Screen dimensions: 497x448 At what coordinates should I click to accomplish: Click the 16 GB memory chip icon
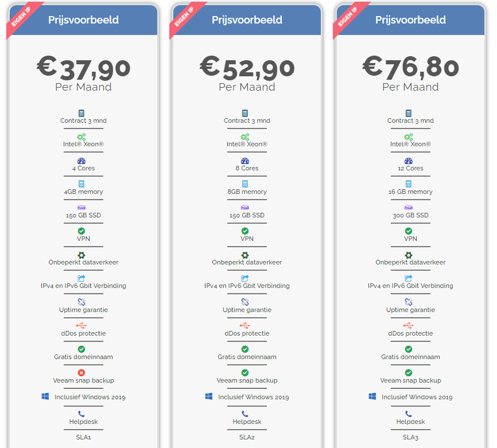click(409, 184)
